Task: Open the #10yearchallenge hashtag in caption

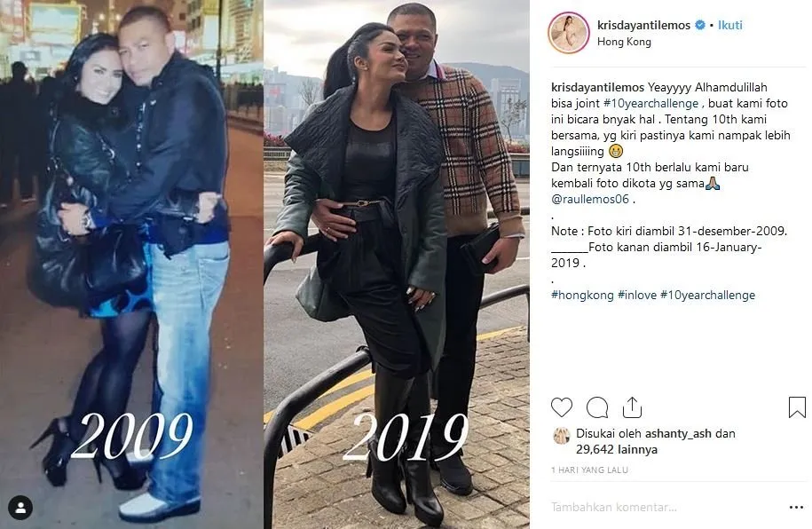Action: (651, 103)
